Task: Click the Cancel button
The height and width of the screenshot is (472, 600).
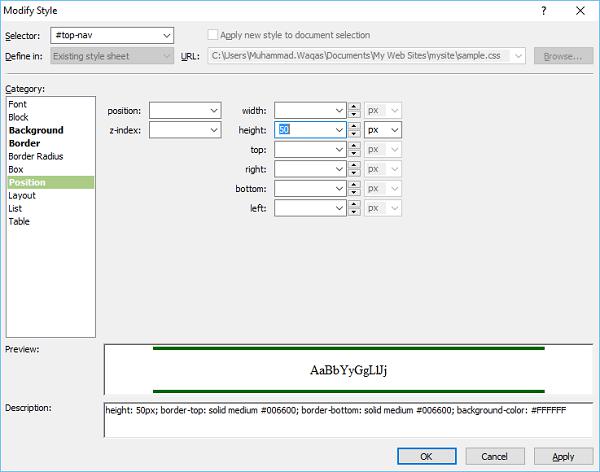Action: point(495,456)
